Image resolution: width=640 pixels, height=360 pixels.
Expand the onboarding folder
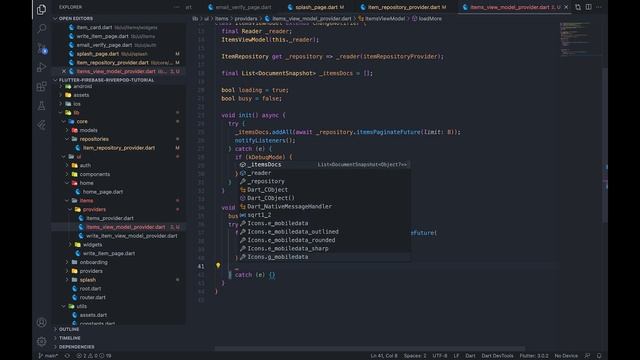point(93,262)
